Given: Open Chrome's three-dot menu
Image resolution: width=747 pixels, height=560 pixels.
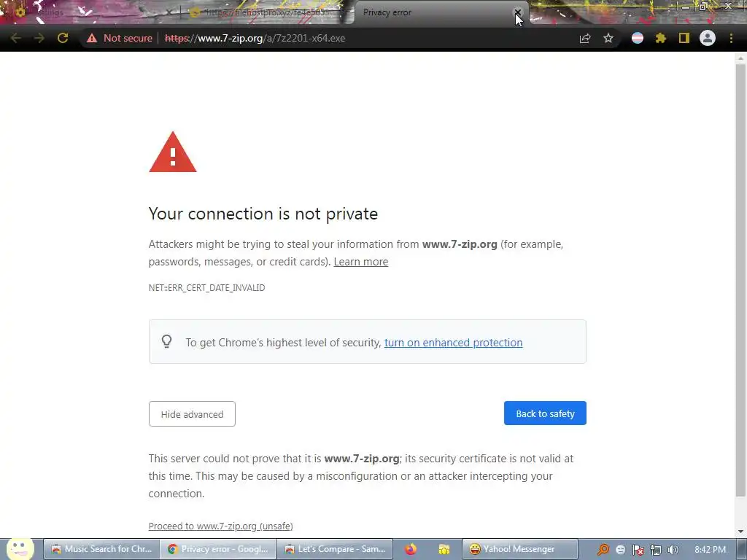Looking at the screenshot, I should pyautogui.click(x=731, y=38).
